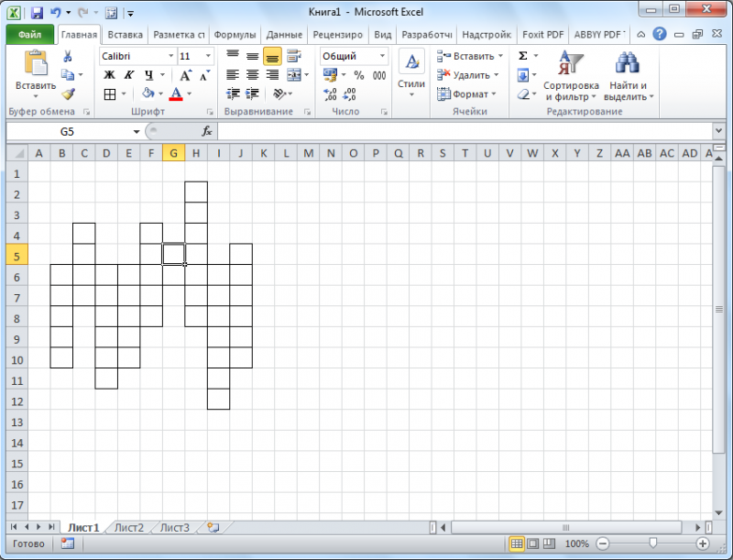Toggle align text right
This screenshot has height=560, width=733.
(272, 75)
